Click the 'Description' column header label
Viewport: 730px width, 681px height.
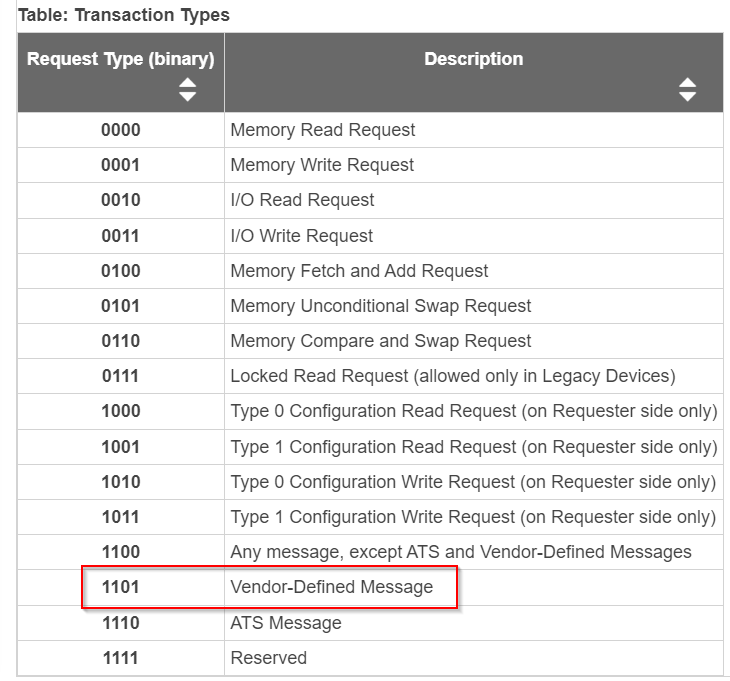(x=473, y=59)
